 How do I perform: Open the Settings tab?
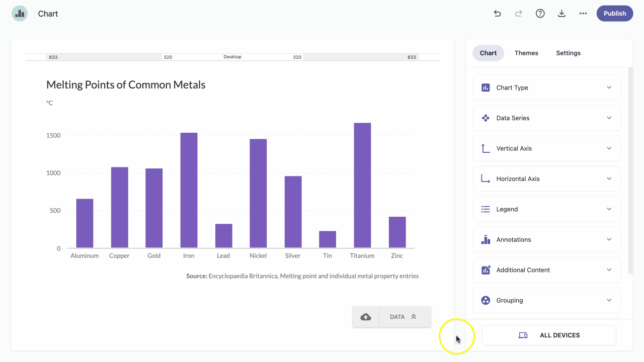[569, 53]
